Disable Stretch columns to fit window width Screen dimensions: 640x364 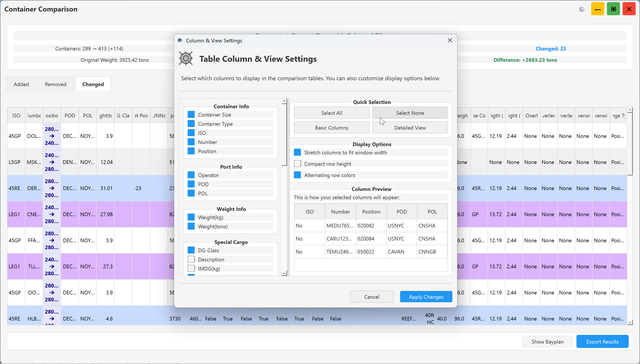click(297, 152)
